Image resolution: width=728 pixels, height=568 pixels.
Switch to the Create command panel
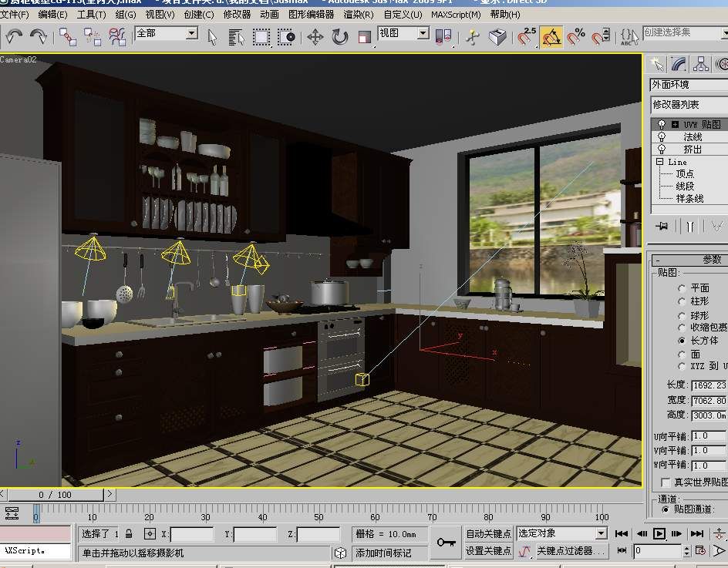click(x=657, y=64)
